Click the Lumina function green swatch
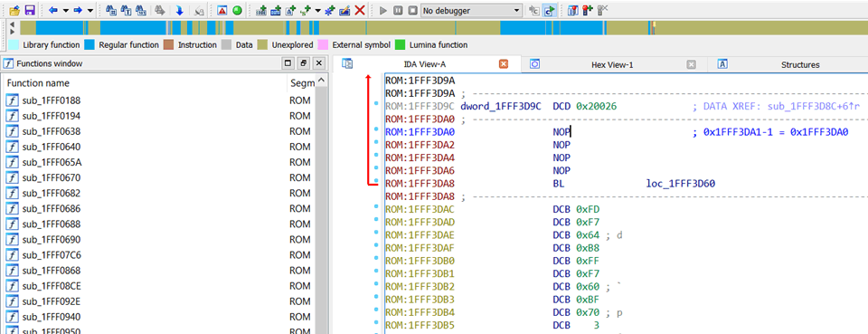 400,45
